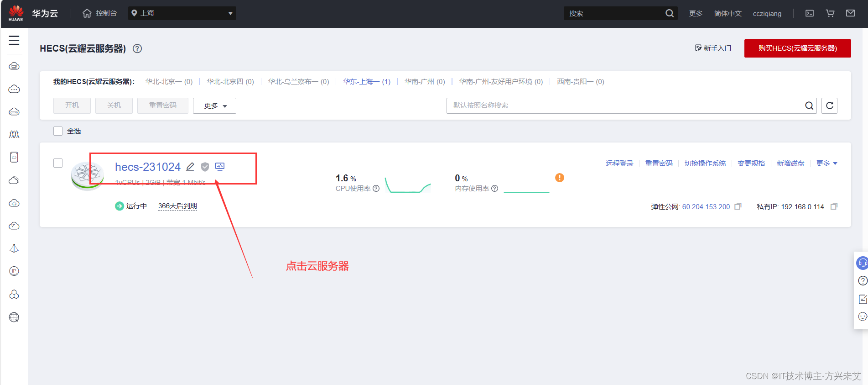The height and width of the screenshot is (385, 868).
Task: Click the hecs-231024 server thumbnail image
Action: 88,175
